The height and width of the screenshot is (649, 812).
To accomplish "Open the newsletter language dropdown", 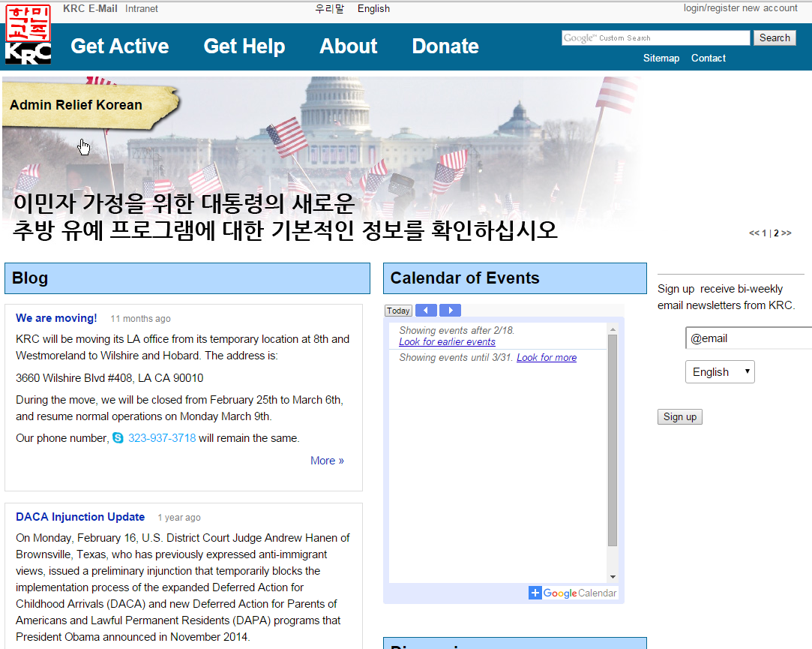I will tap(720, 371).
